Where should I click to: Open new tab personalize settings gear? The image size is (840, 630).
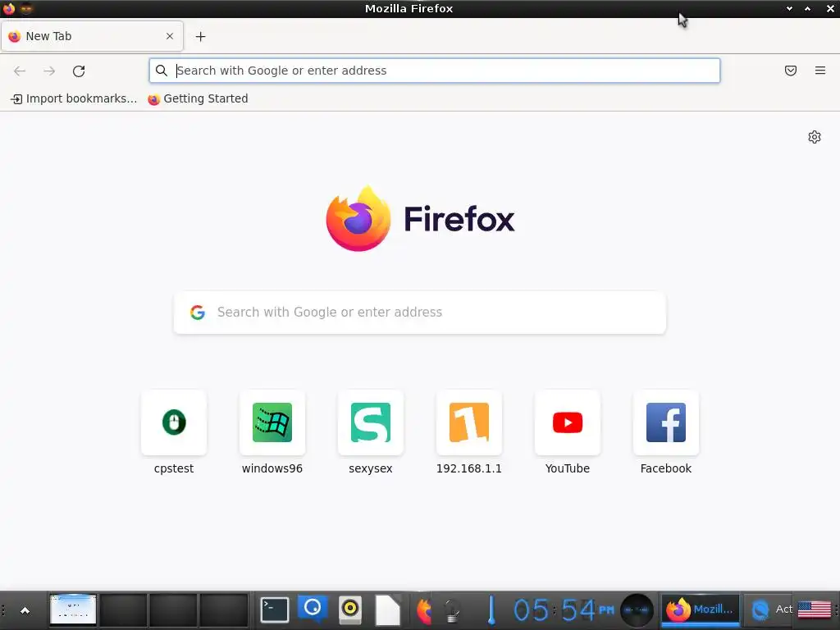tap(815, 137)
